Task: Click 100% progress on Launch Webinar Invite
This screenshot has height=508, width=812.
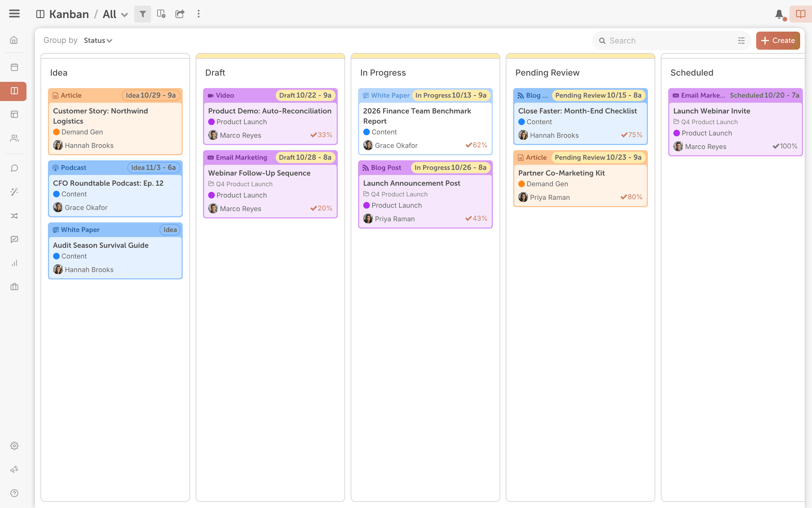Action: [x=785, y=146]
